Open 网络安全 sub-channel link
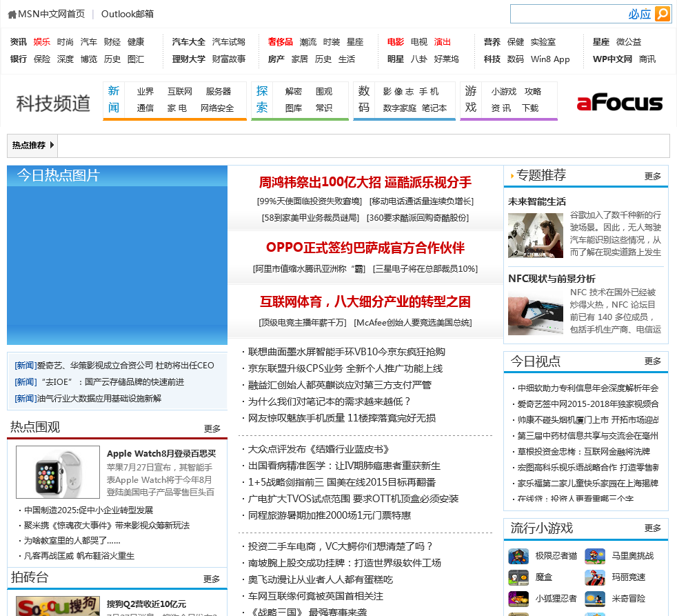677x616 pixels. pyautogui.click(x=216, y=108)
